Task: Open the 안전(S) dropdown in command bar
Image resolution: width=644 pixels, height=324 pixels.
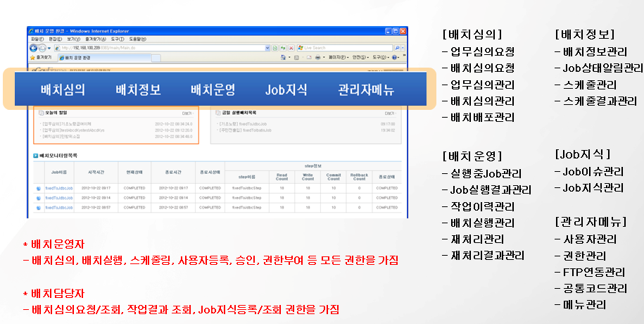Action: (360, 57)
